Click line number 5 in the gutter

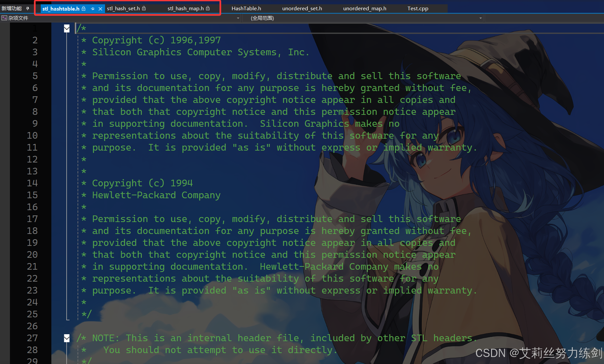coord(35,76)
